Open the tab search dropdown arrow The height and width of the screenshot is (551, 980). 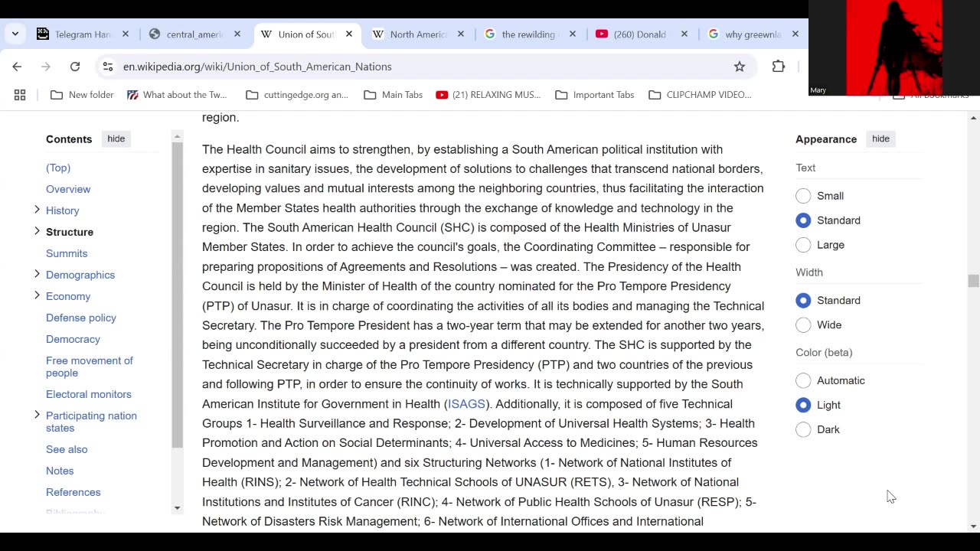tap(15, 34)
